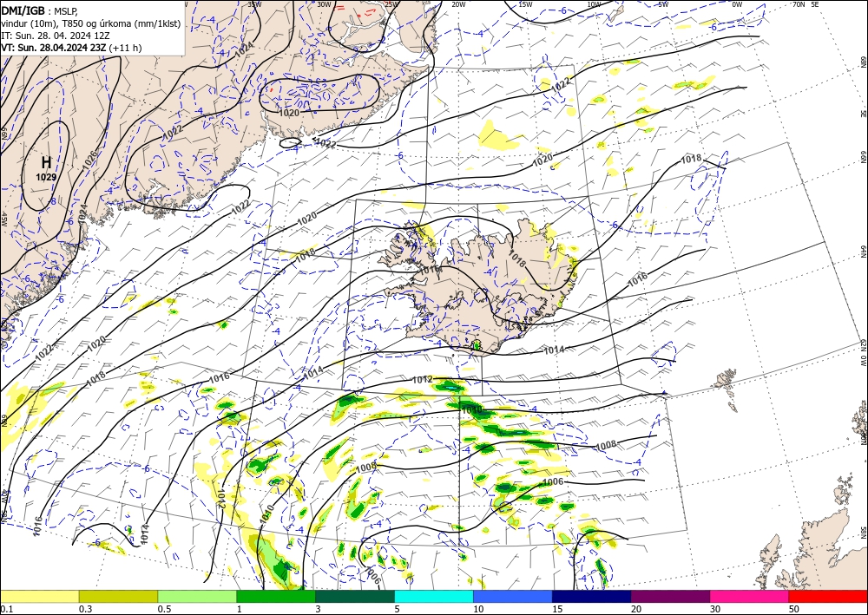Click the navy 15–20 legend color swatch

tap(592, 596)
